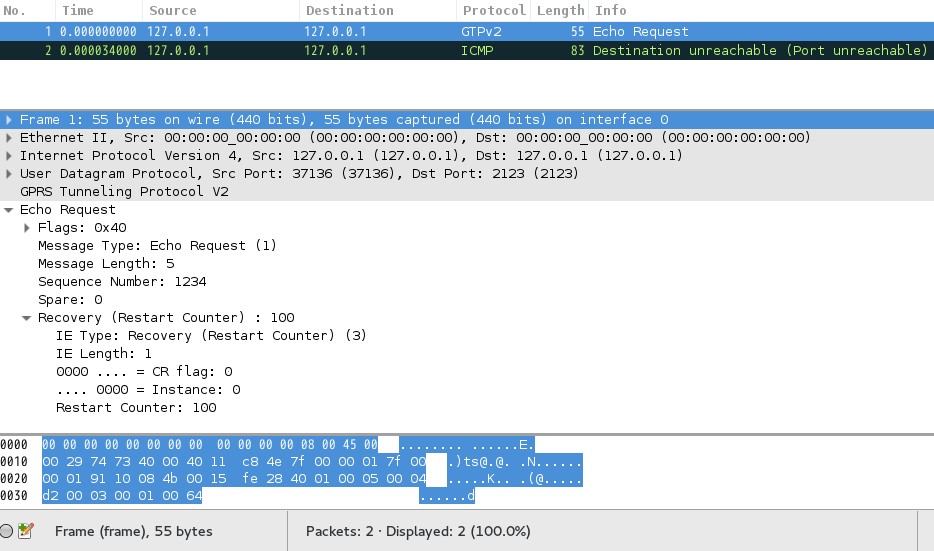Screen dimensions: 934x551
Task: Sort by Source column header
Action: (220, 11)
